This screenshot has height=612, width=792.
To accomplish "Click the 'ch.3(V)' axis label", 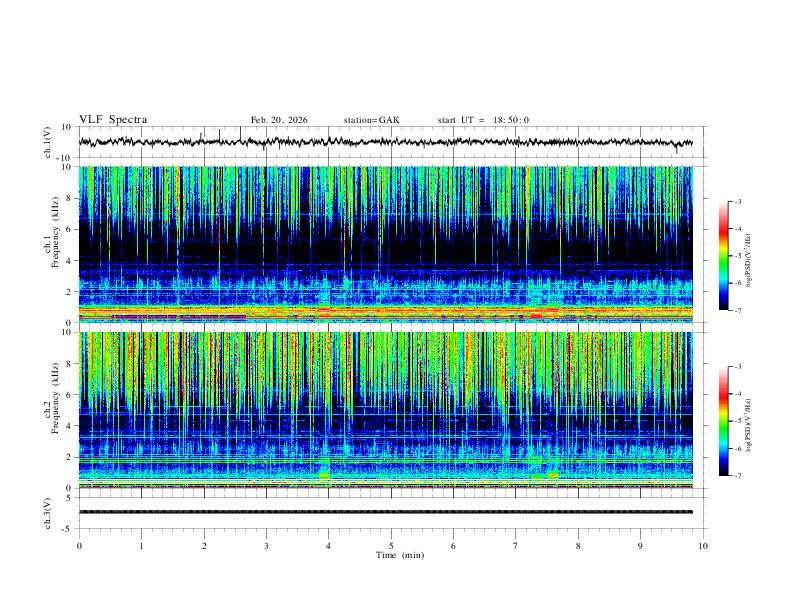I will [48, 513].
